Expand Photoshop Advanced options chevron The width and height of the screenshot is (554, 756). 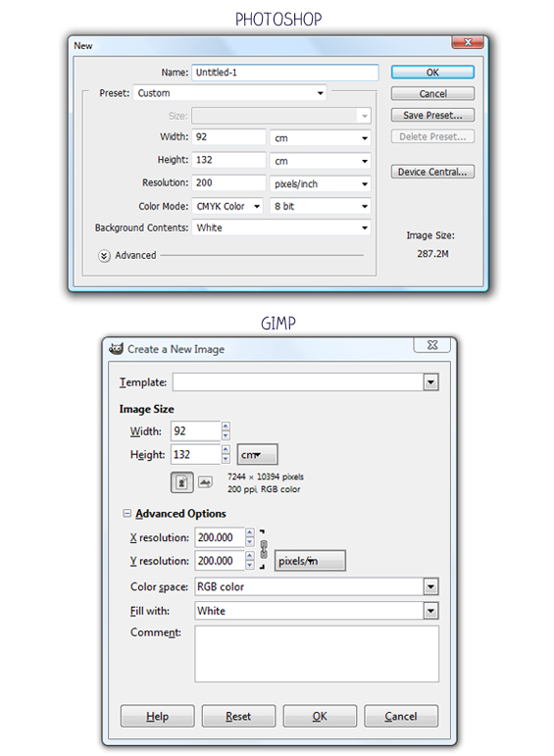coord(104,256)
